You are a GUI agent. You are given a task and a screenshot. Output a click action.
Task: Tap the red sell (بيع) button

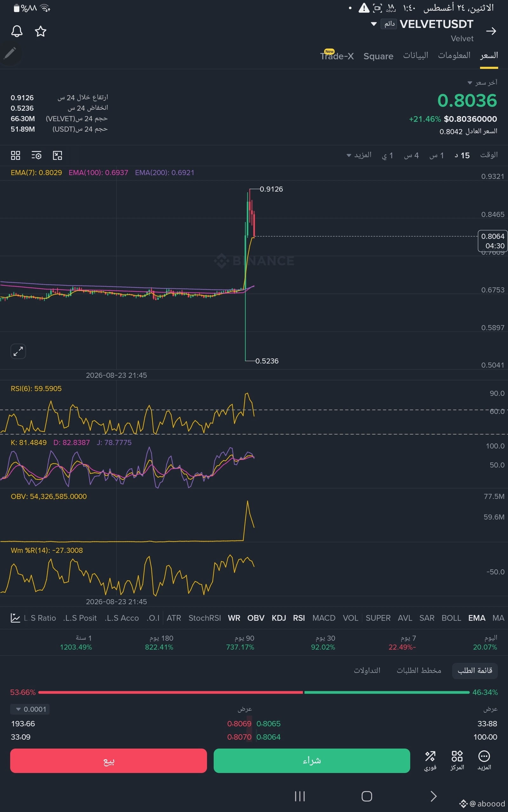pos(109,760)
